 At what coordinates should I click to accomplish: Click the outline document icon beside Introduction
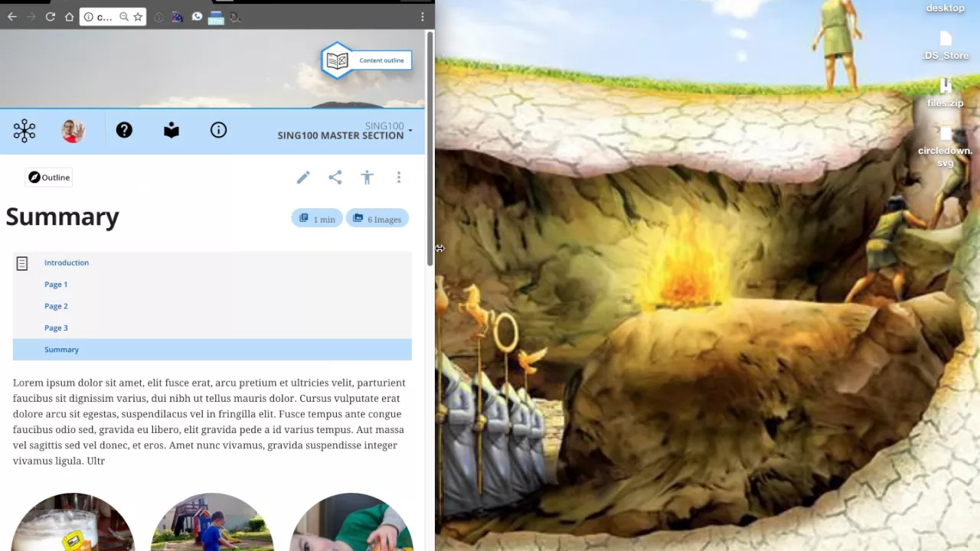coord(22,263)
